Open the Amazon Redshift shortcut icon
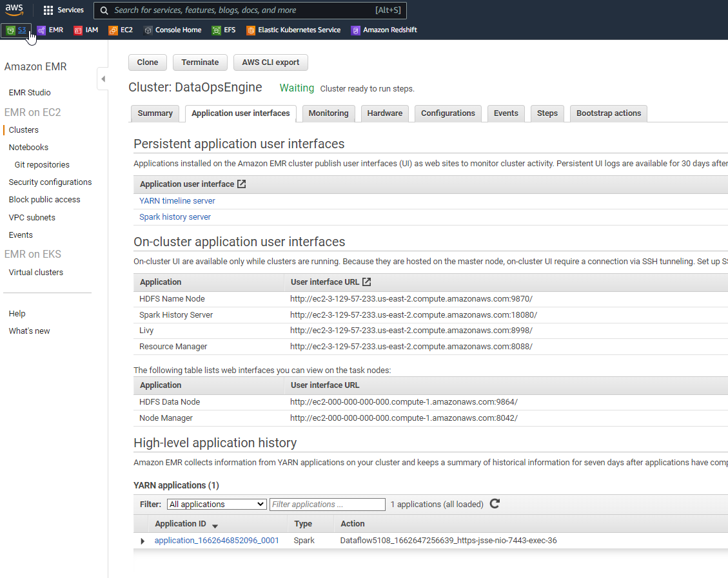Screen dimensions: 728x578 (356, 30)
